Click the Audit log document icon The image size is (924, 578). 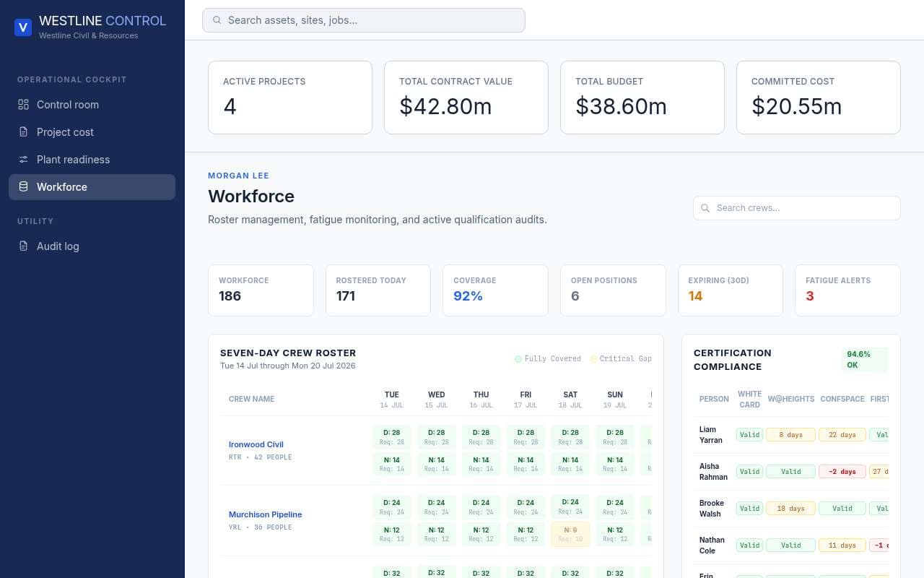coord(23,246)
